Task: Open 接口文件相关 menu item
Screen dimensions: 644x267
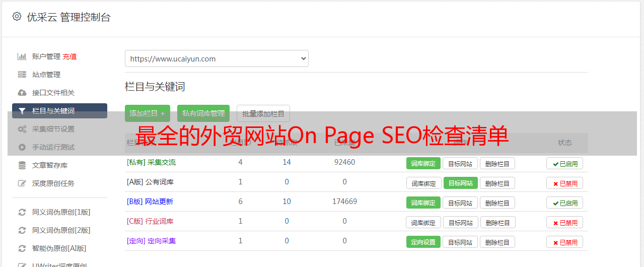Action: [x=53, y=93]
